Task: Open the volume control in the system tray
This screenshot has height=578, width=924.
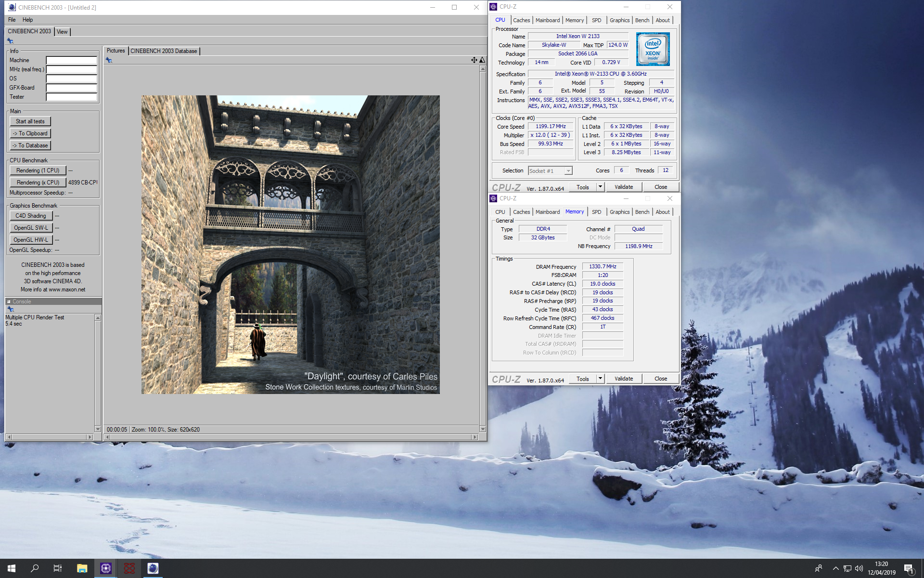Action: (859, 568)
